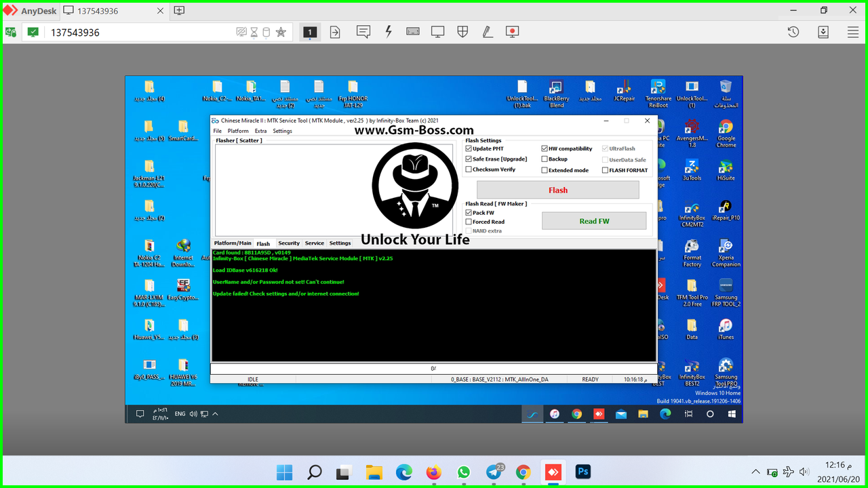Click the IDLE status bar entry
Screen dimensions: 868x488
(x=253, y=380)
